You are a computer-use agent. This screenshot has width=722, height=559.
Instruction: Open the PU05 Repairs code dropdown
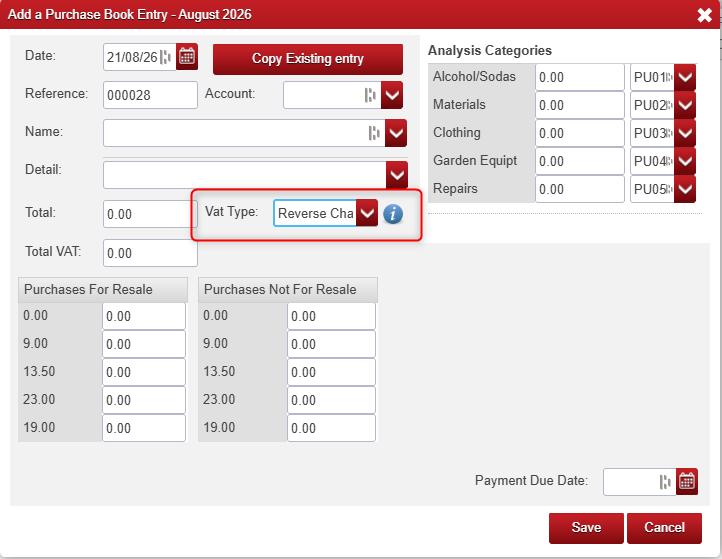click(x=685, y=189)
